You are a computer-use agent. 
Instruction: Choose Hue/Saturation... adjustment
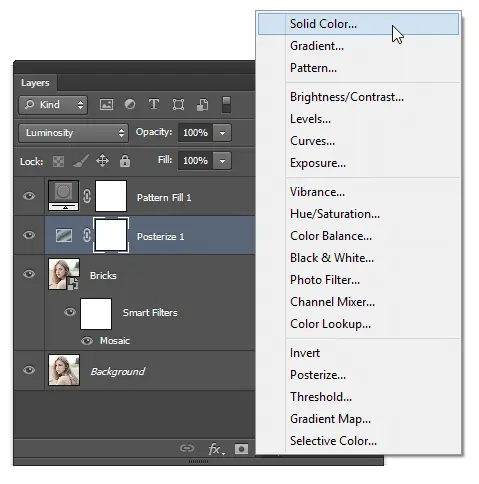(x=358, y=214)
